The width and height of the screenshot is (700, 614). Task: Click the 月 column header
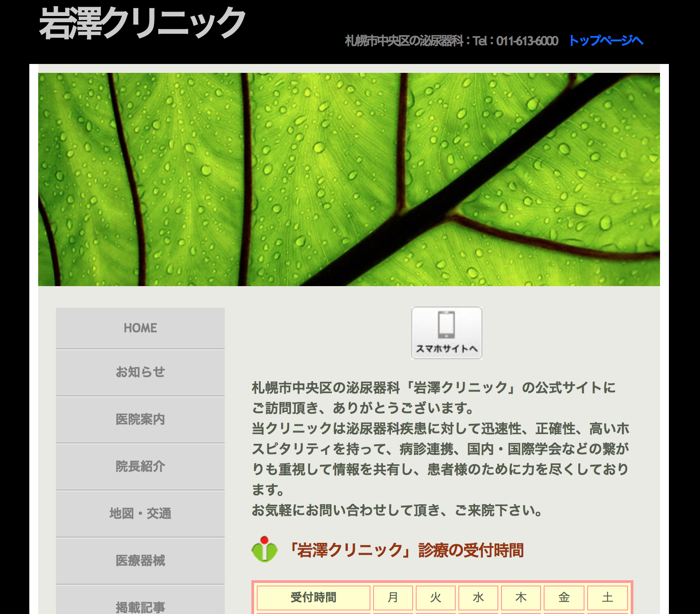(393, 598)
